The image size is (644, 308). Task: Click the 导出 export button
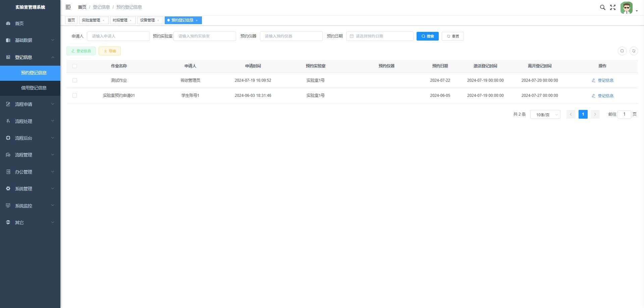[110, 51]
